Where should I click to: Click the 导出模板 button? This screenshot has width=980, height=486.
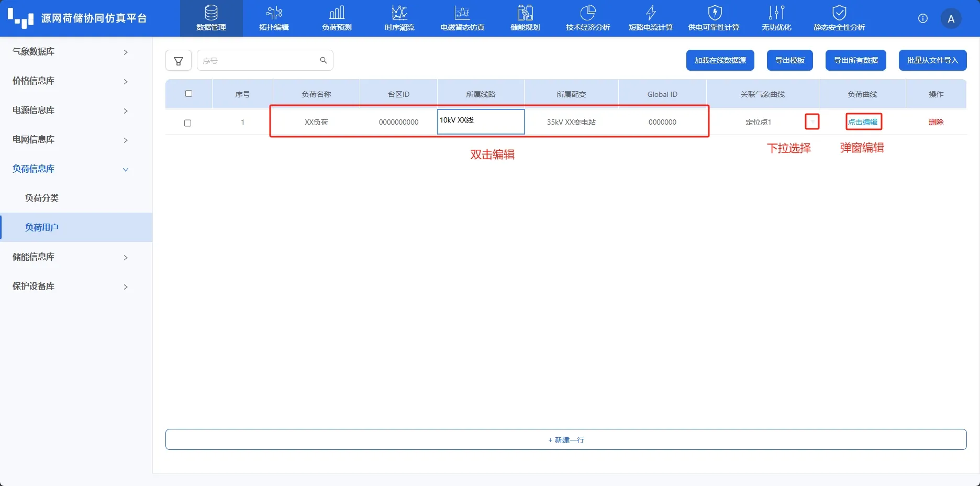[x=790, y=60]
